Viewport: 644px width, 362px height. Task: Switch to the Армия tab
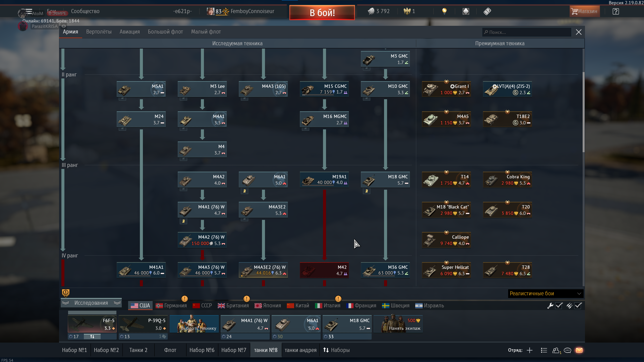point(70,32)
